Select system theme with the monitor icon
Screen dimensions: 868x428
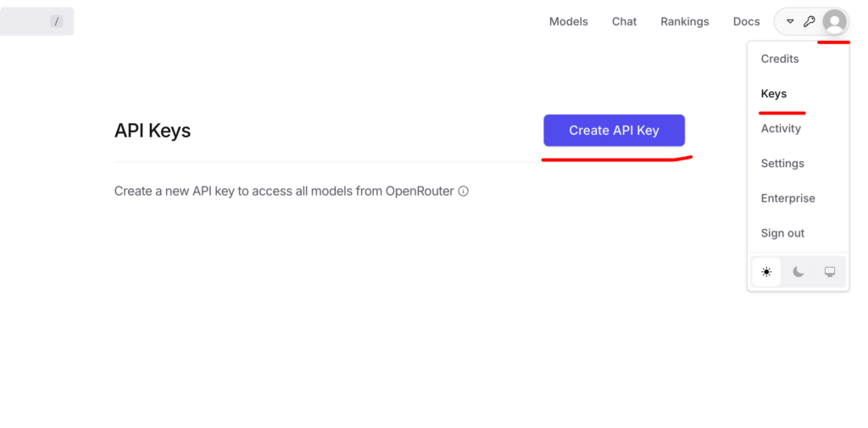coord(830,272)
